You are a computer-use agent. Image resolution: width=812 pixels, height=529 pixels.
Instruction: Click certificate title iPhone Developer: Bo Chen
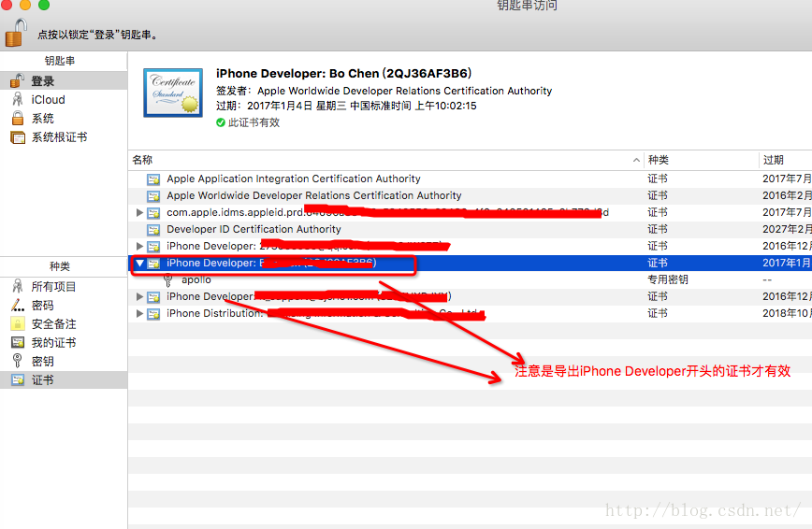click(x=344, y=74)
